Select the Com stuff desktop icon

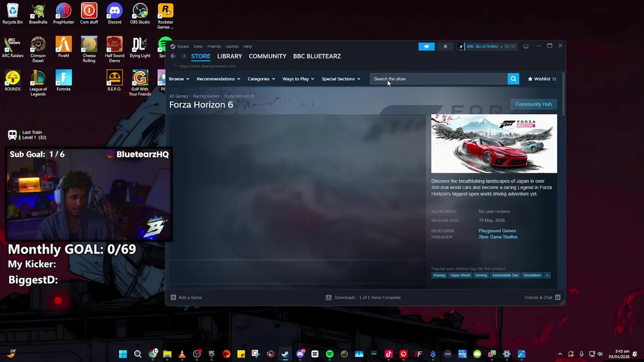point(89,14)
